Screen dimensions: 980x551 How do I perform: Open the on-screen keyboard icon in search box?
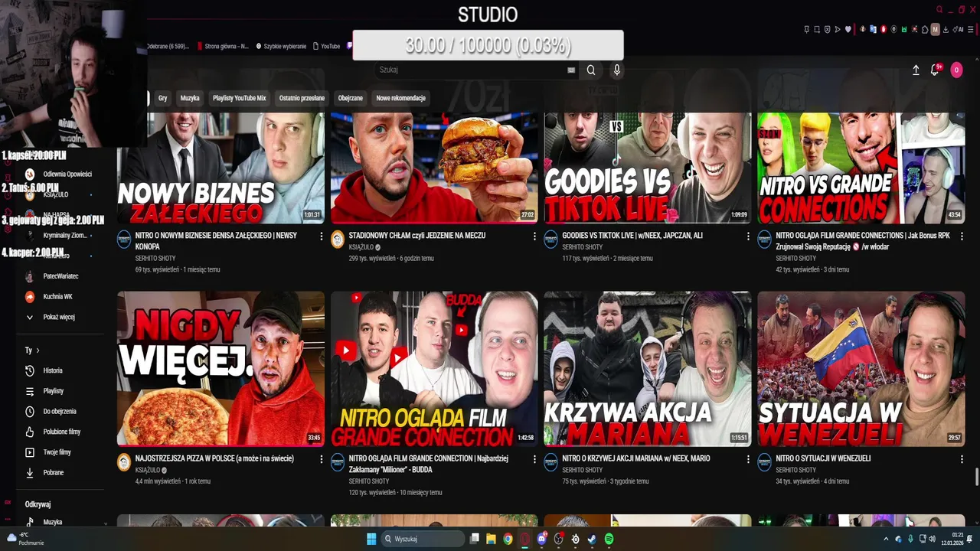(x=571, y=70)
